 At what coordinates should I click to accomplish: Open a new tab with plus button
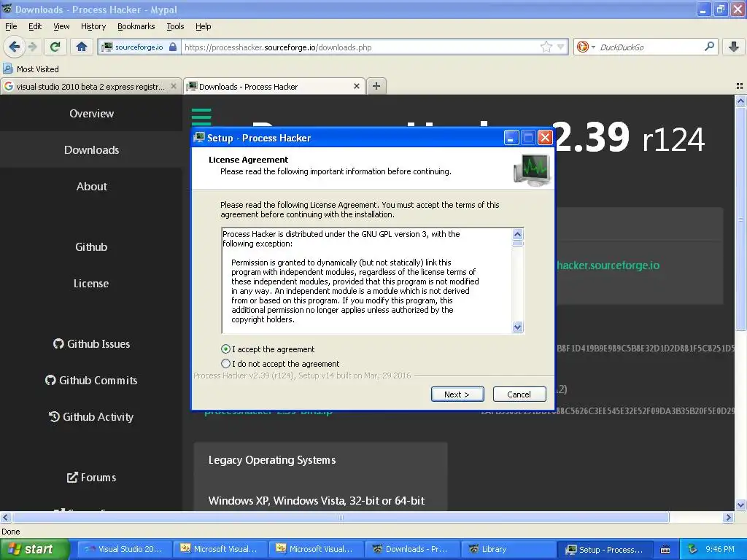(376, 86)
